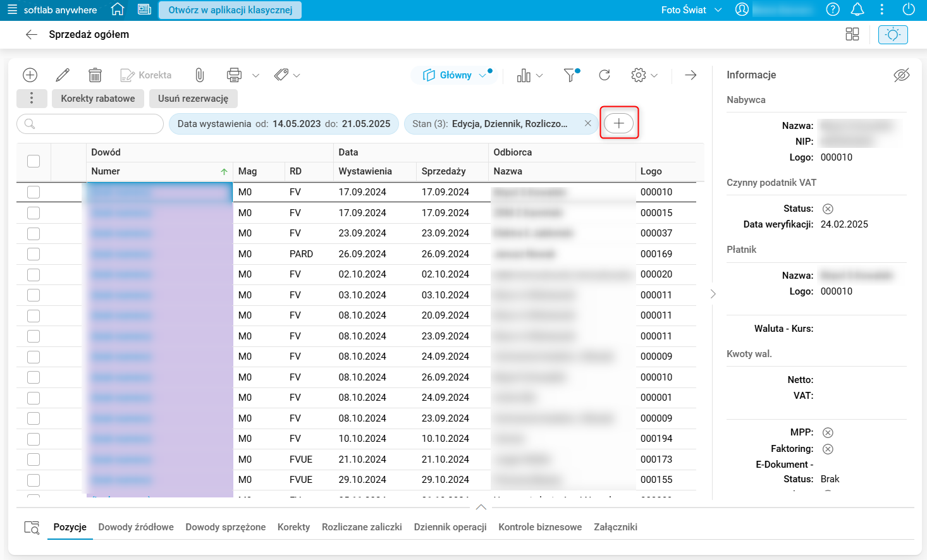Select the row with Logo 000173

click(x=34, y=460)
